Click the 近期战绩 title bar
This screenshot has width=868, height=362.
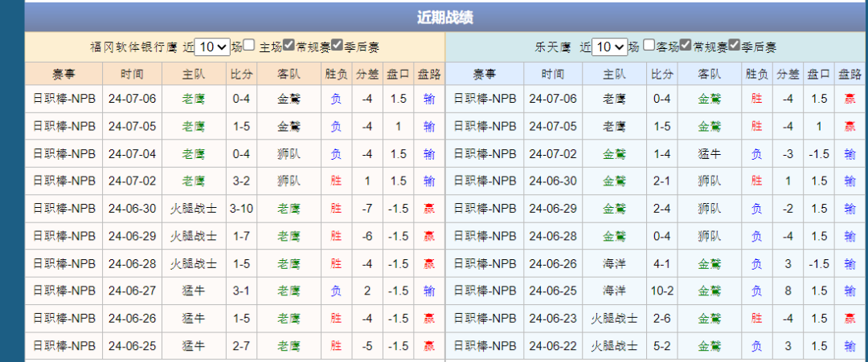click(445, 17)
